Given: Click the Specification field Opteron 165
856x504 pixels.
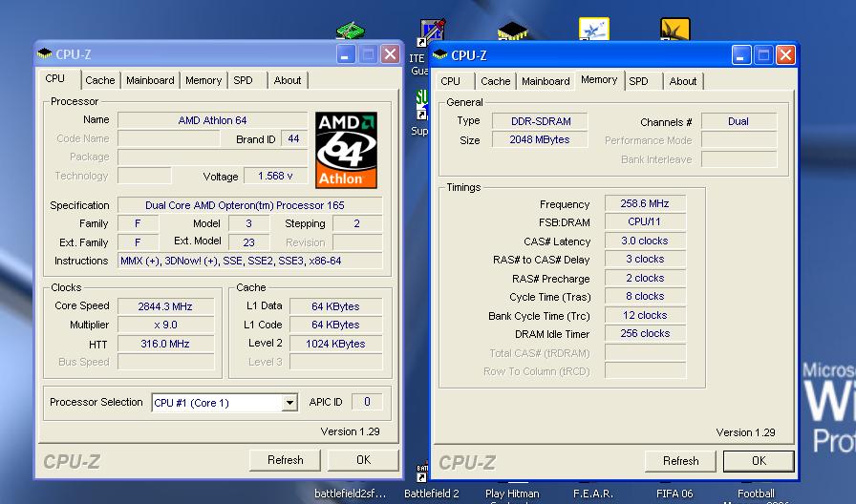Looking at the screenshot, I should 250,205.
